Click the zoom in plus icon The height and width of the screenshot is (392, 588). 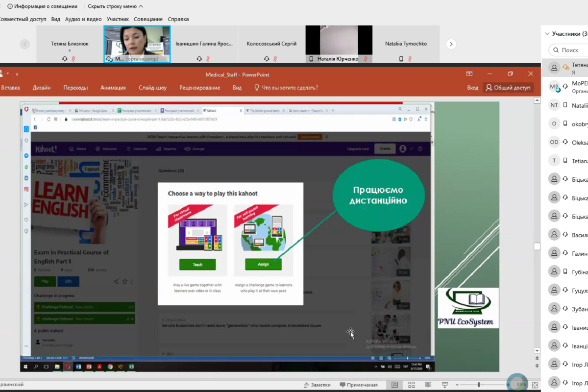[508, 385]
